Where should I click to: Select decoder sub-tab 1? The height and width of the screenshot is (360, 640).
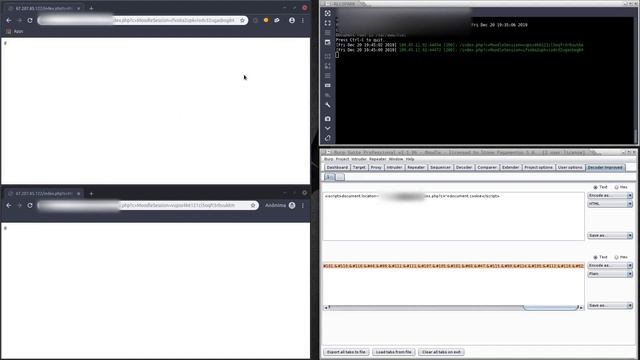pyautogui.click(x=330, y=177)
